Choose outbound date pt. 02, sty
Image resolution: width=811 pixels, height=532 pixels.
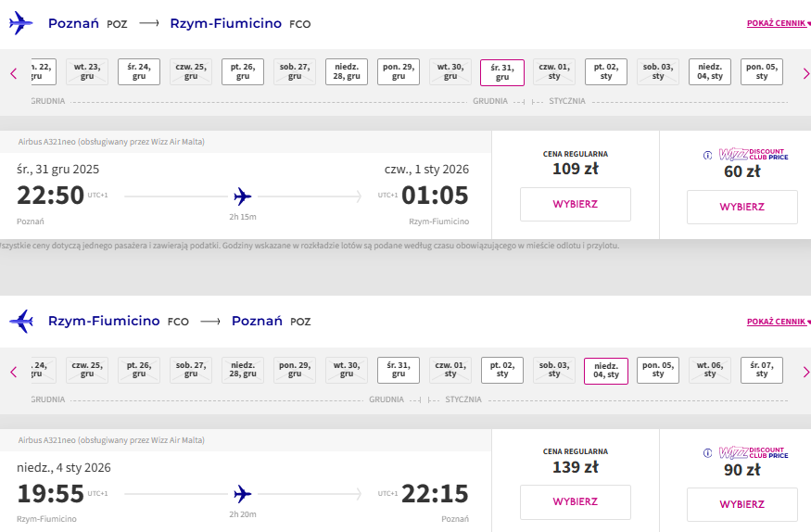coord(606,71)
